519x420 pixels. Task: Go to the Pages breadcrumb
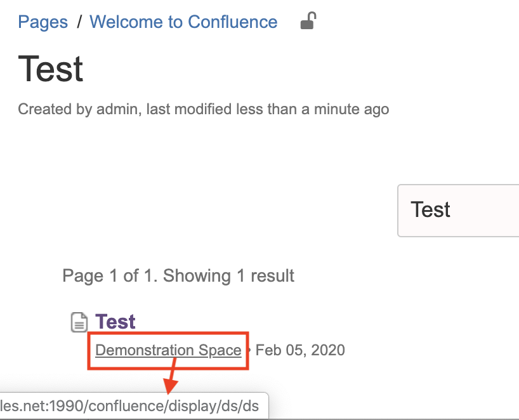(43, 22)
